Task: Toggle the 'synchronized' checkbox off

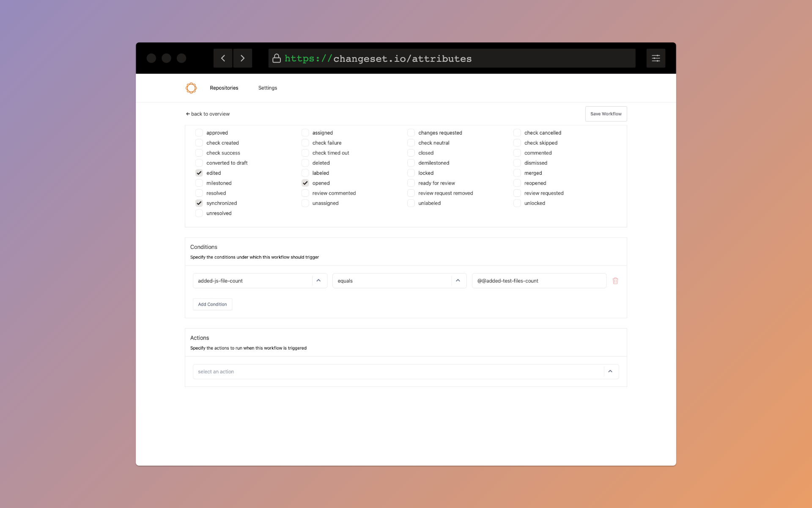Action: point(199,203)
